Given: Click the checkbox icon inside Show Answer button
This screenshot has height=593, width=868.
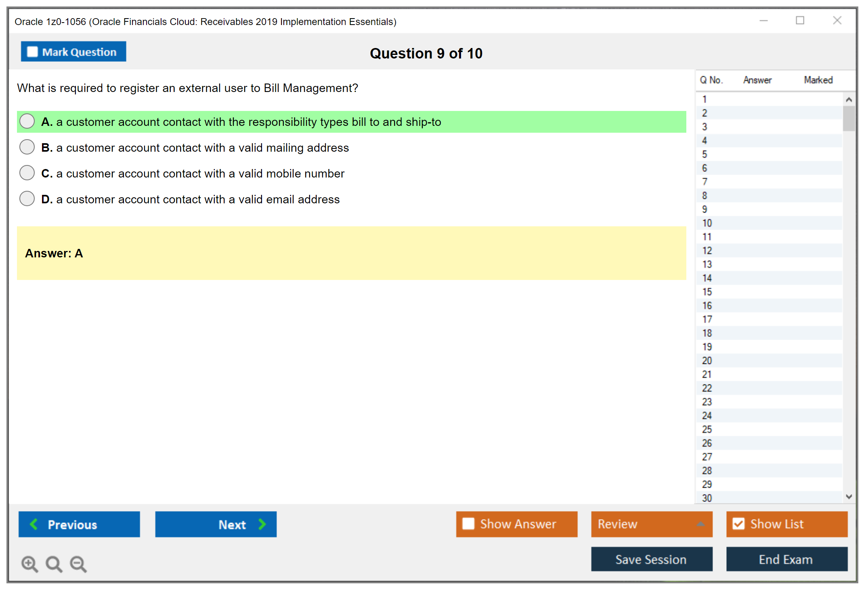Looking at the screenshot, I should coord(468,524).
